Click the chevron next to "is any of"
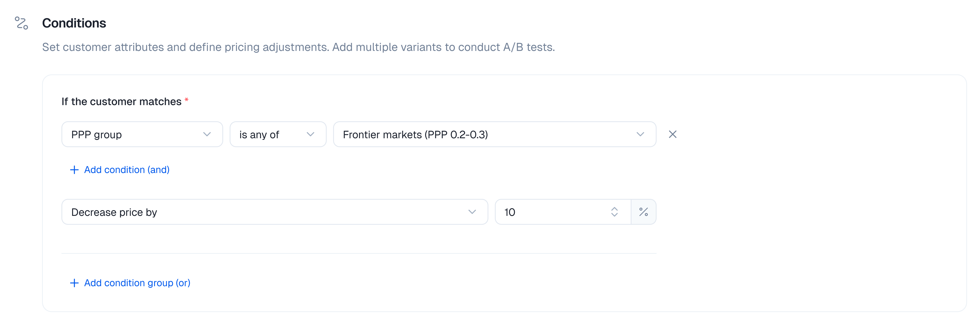Viewport: 980px width, 325px height. click(310, 134)
